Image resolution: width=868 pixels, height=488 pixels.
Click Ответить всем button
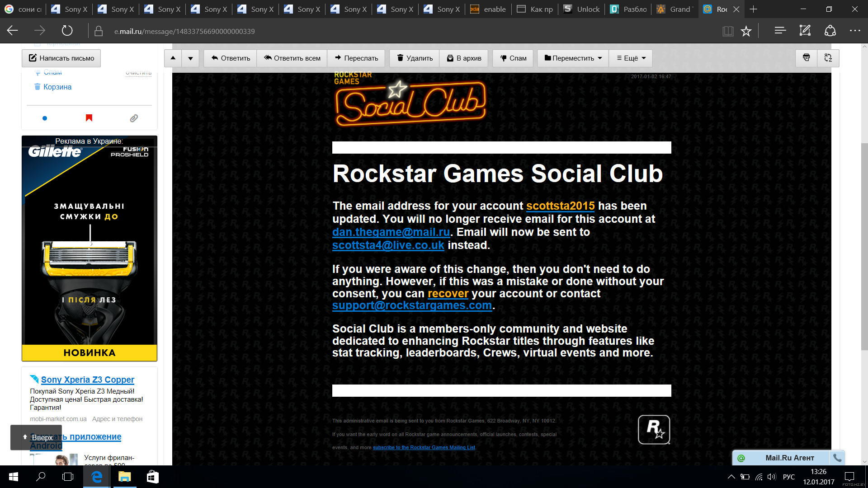tap(292, 58)
